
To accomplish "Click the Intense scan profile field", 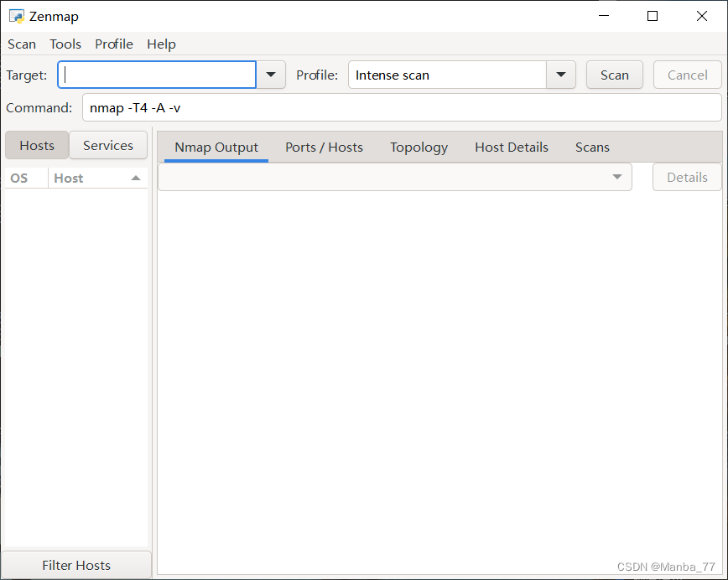I will 447,75.
